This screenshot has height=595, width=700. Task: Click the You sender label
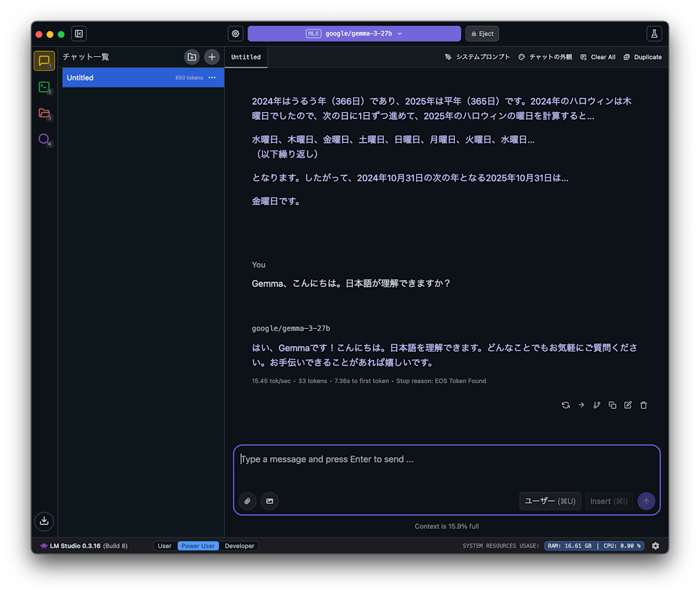coord(258,265)
